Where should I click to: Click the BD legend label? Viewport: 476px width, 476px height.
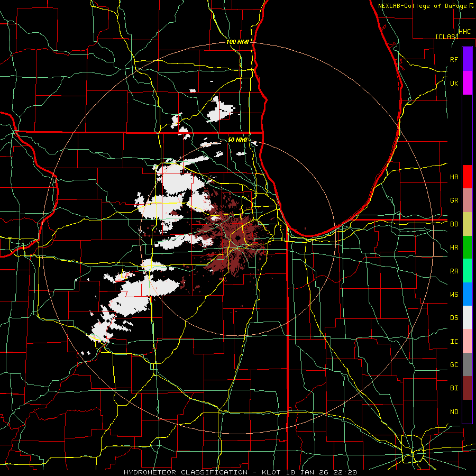454,224
